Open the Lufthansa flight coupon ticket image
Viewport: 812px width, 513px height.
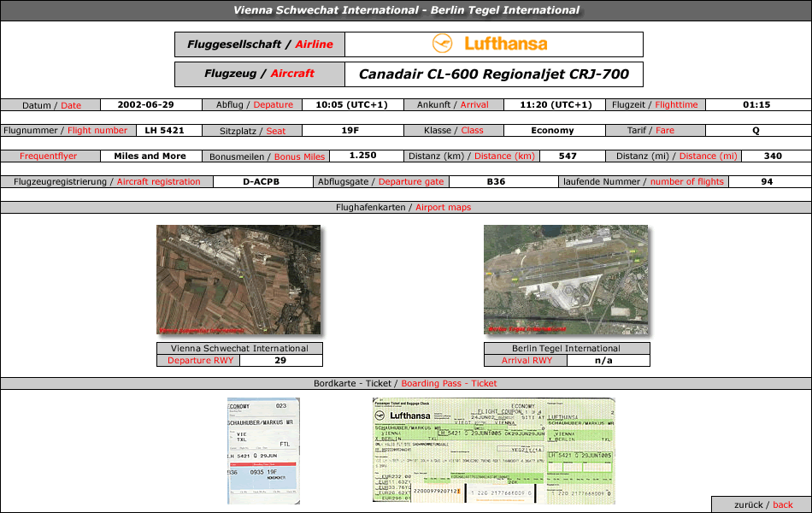coord(493,451)
